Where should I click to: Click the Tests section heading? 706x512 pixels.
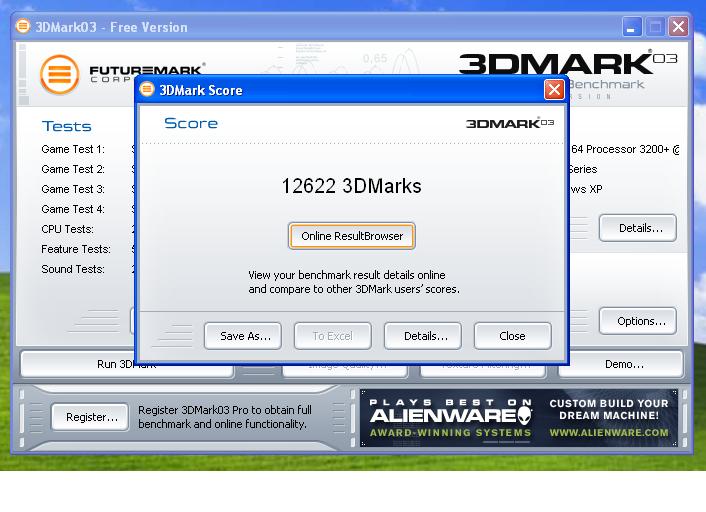(x=67, y=126)
